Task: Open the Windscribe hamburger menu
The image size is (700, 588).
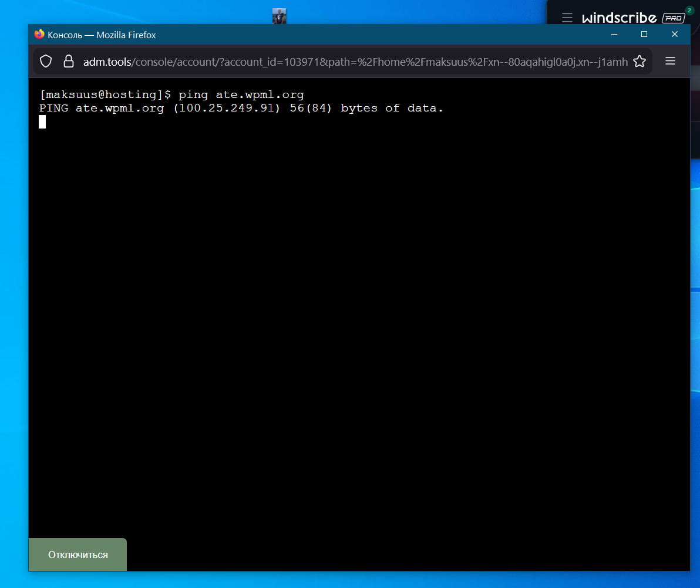Action: pyautogui.click(x=567, y=18)
